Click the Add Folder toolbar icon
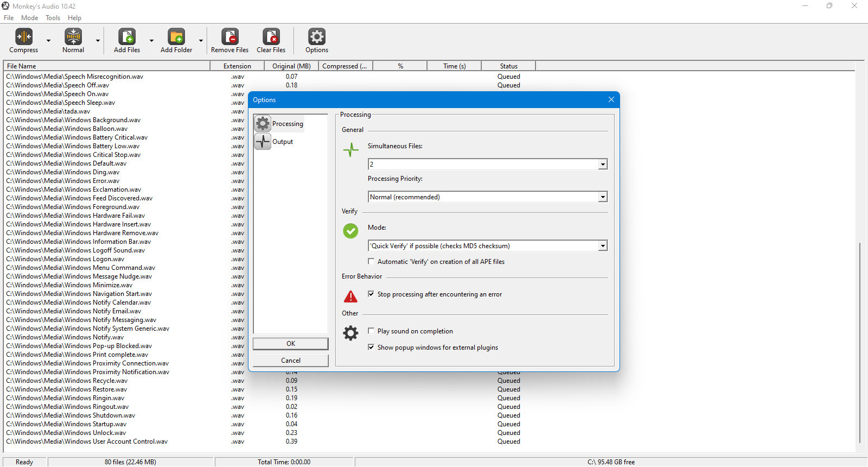The image size is (868, 467). point(176,36)
